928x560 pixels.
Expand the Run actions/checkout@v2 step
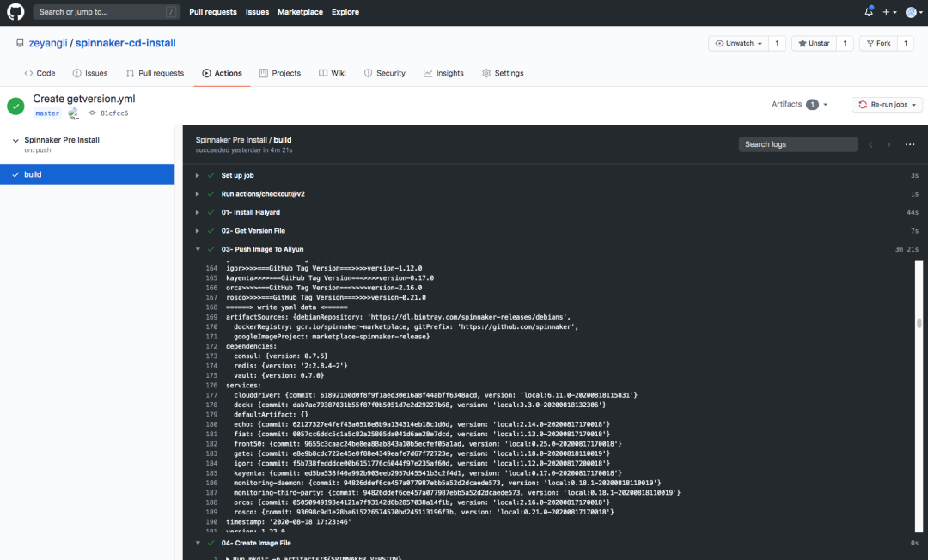pyautogui.click(x=198, y=194)
